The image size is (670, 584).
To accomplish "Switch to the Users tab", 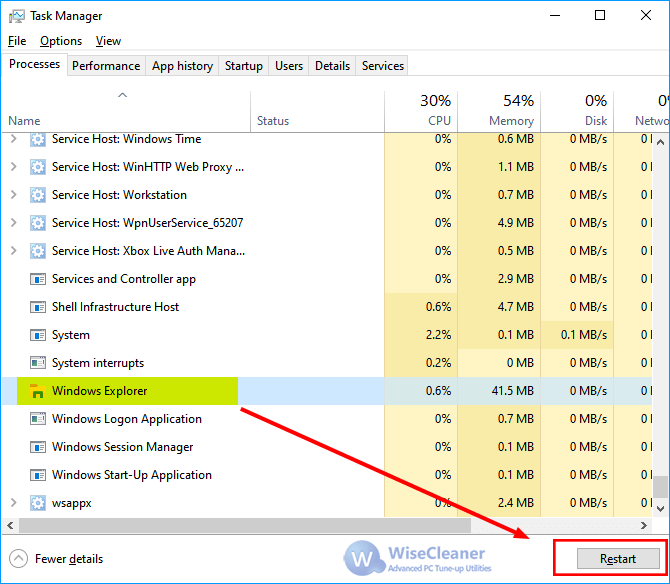I will click(289, 66).
